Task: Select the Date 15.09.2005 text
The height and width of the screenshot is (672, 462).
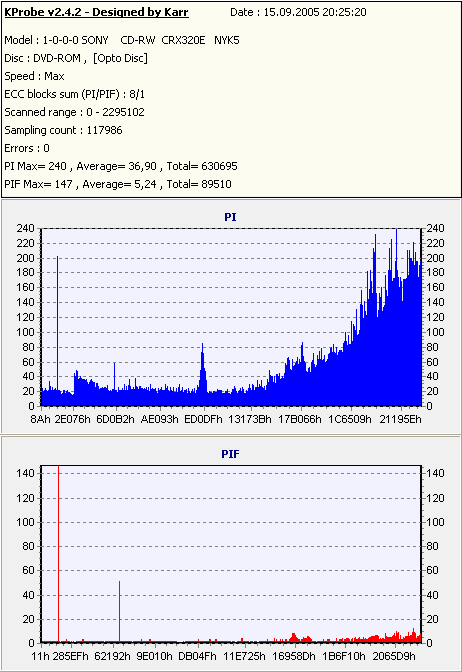Action: [298, 12]
